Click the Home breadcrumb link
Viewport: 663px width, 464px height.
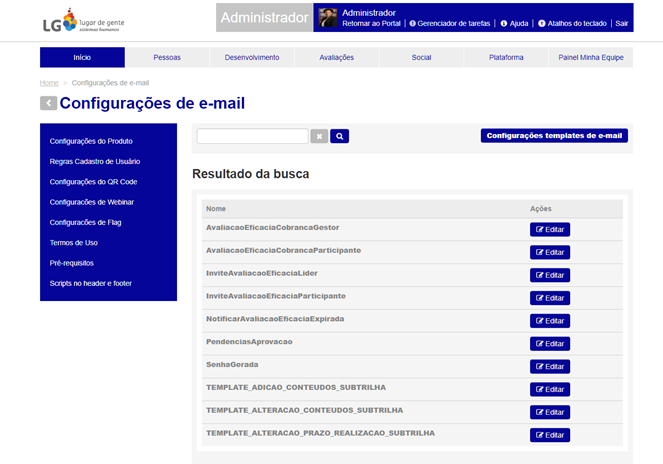pos(49,83)
